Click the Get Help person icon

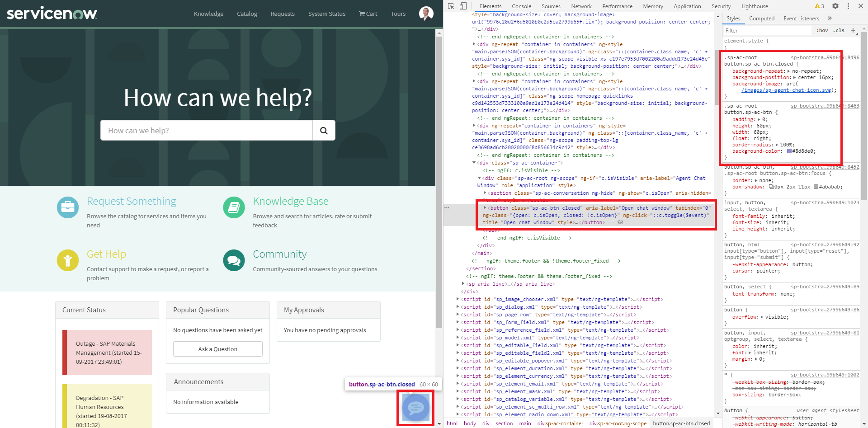tap(68, 260)
